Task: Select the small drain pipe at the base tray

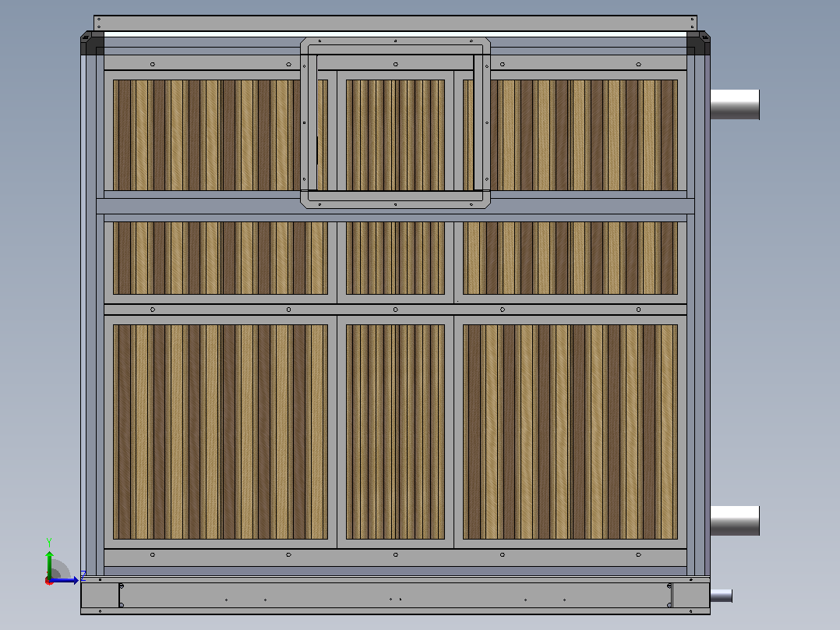Action: (x=721, y=596)
